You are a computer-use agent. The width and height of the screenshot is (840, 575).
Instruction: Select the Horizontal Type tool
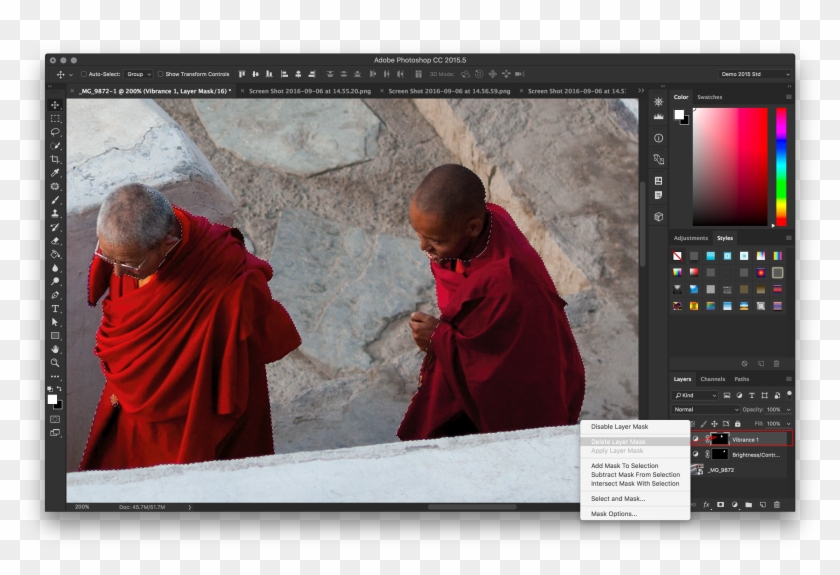coord(55,309)
